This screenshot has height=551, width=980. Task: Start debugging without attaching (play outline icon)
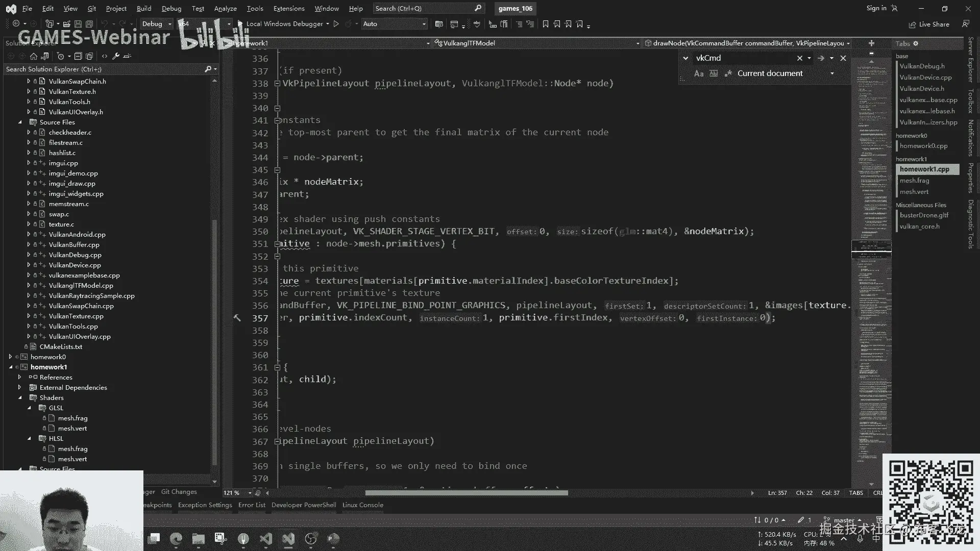click(x=336, y=24)
